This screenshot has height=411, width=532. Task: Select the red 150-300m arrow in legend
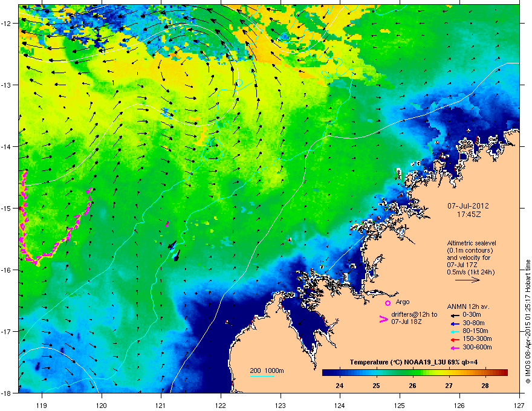tap(455, 339)
